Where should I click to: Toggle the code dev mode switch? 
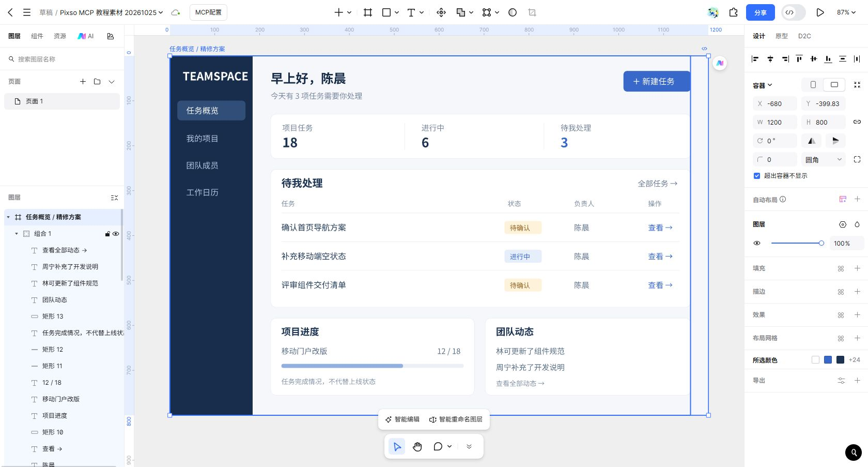coord(794,12)
